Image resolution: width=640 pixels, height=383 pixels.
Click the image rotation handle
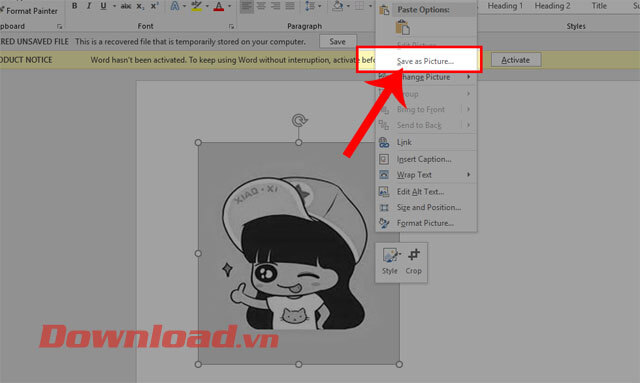[x=299, y=120]
